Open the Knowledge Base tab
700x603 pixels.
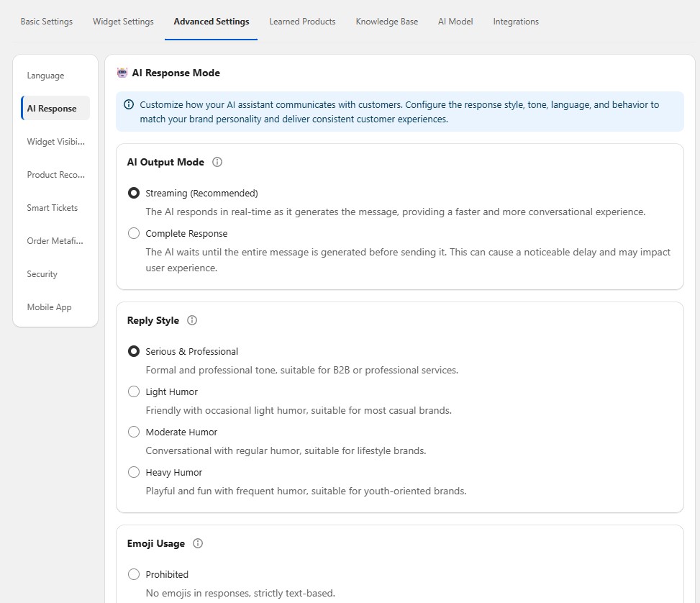(386, 22)
